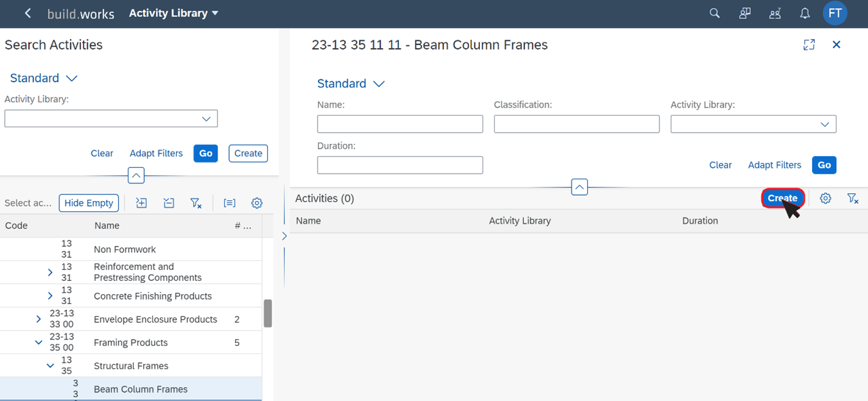This screenshot has height=401, width=868.
Task: Click Go in the detail panel
Action: [824, 165]
